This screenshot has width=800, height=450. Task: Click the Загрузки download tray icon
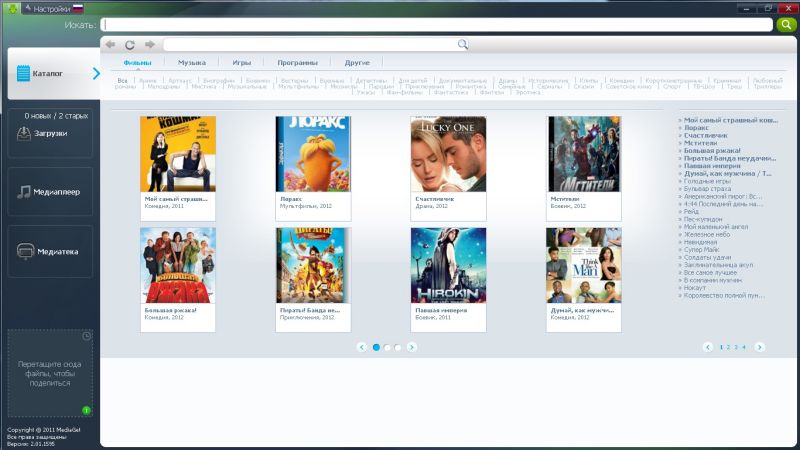[x=23, y=133]
